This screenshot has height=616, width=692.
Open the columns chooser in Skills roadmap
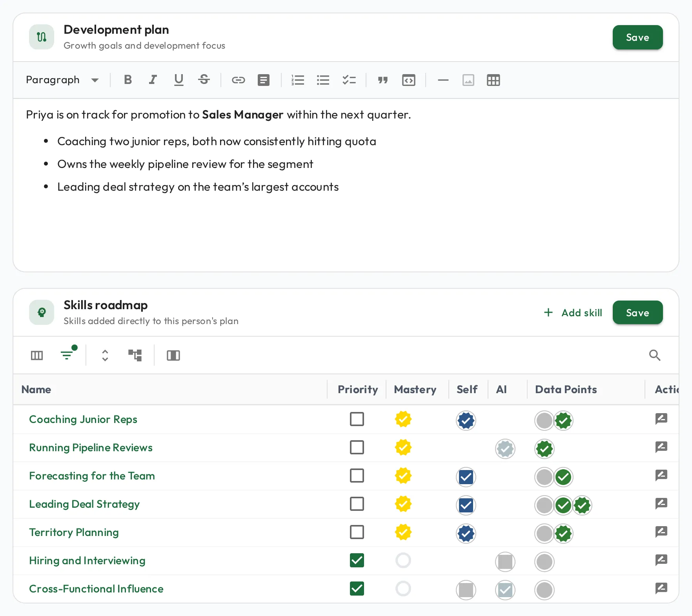[x=37, y=355]
